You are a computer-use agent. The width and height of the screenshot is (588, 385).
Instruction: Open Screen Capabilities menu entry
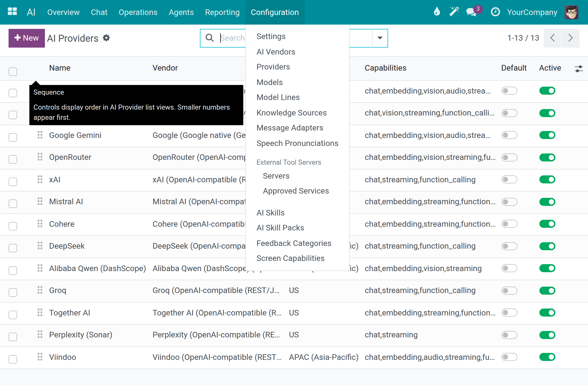click(290, 258)
